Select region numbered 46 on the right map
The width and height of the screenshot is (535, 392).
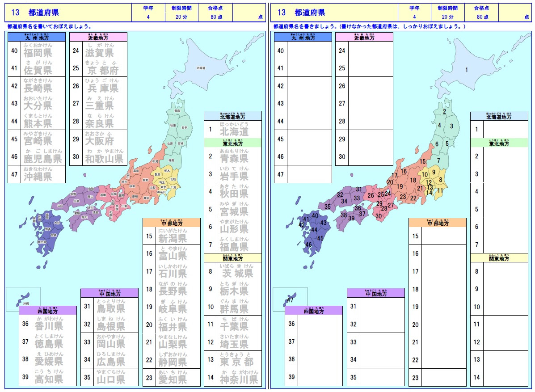click(308, 244)
